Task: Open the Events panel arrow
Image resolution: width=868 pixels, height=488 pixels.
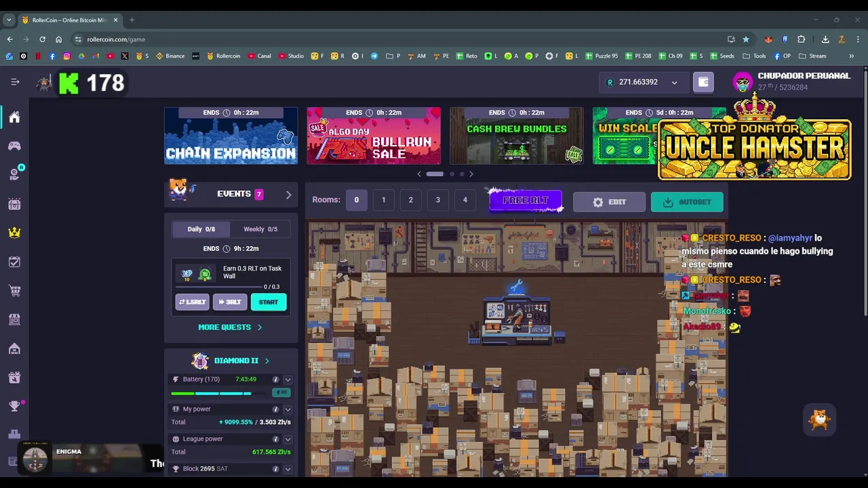Action: coord(288,195)
